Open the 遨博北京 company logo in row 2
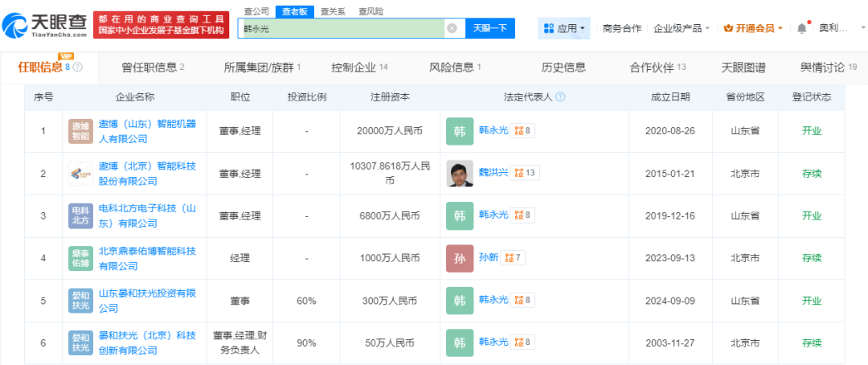Viewport: 868px width, 365px height. tap(81, 174)
